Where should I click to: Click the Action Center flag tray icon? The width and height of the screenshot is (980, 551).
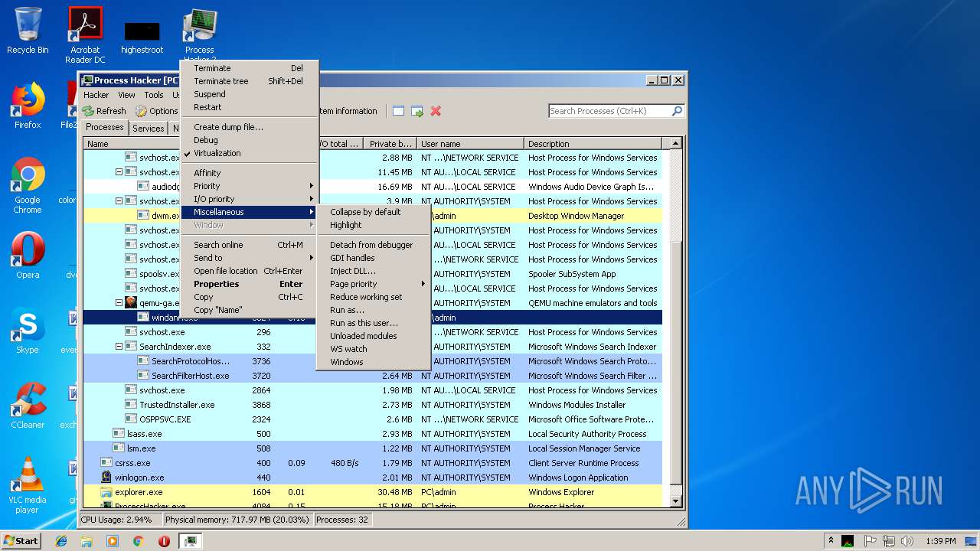(x=870, y=541)
